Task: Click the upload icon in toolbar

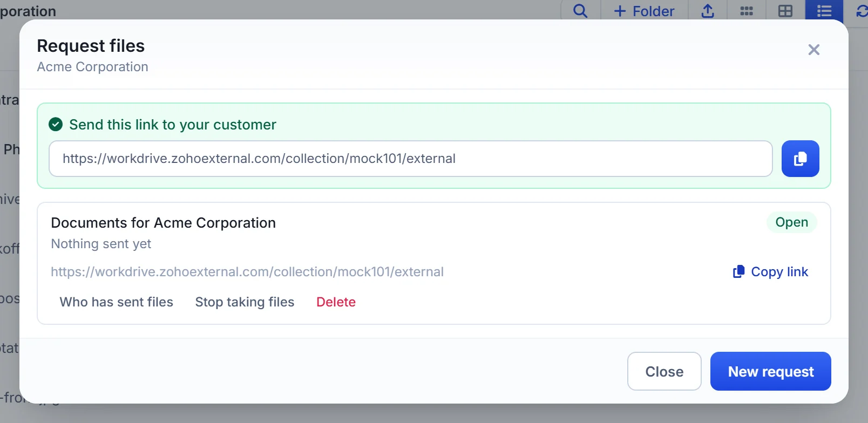Action: [708, 11]
